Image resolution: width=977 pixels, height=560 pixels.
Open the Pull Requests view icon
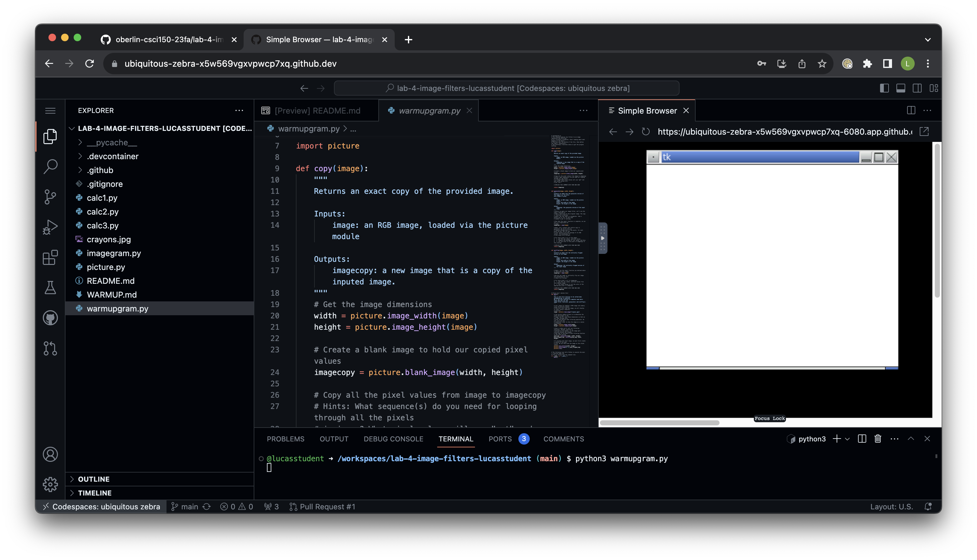point(50,348)
